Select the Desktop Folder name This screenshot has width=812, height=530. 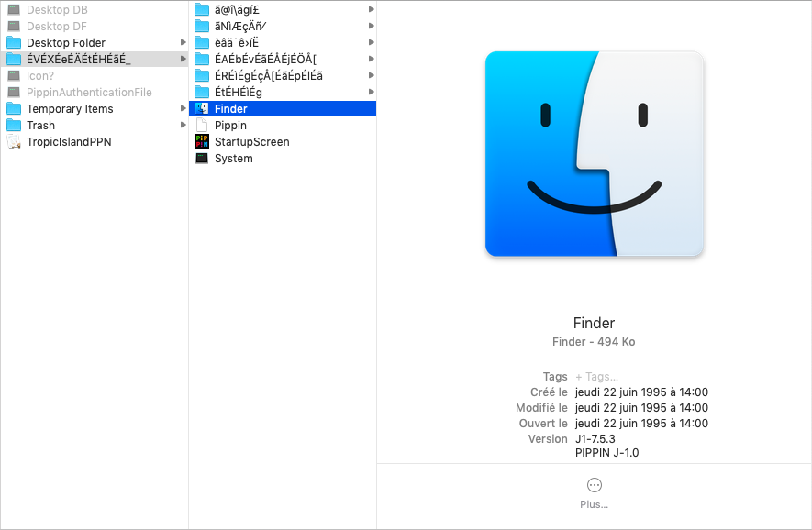66,42
